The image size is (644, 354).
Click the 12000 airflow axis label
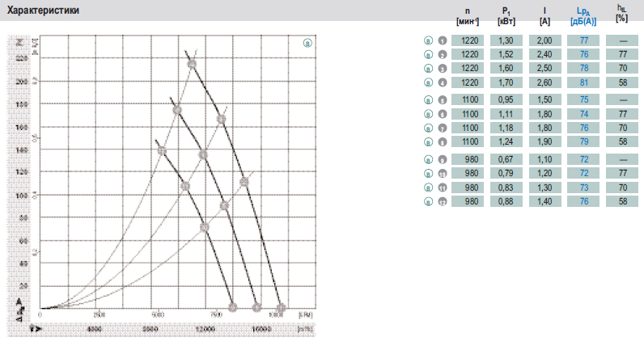[x=205, y=329]
